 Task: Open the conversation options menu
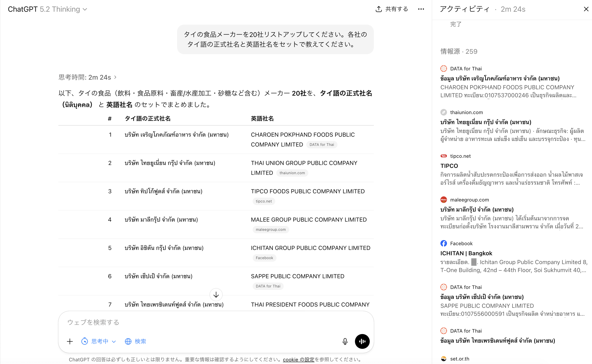(421, 9)
